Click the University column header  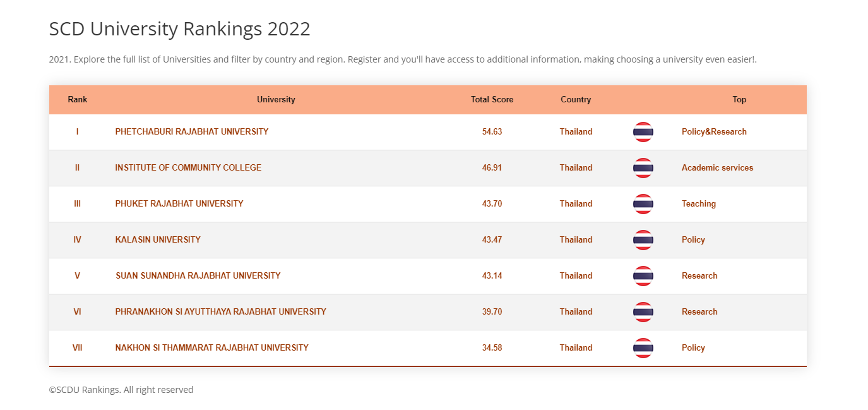pos(276,100)
